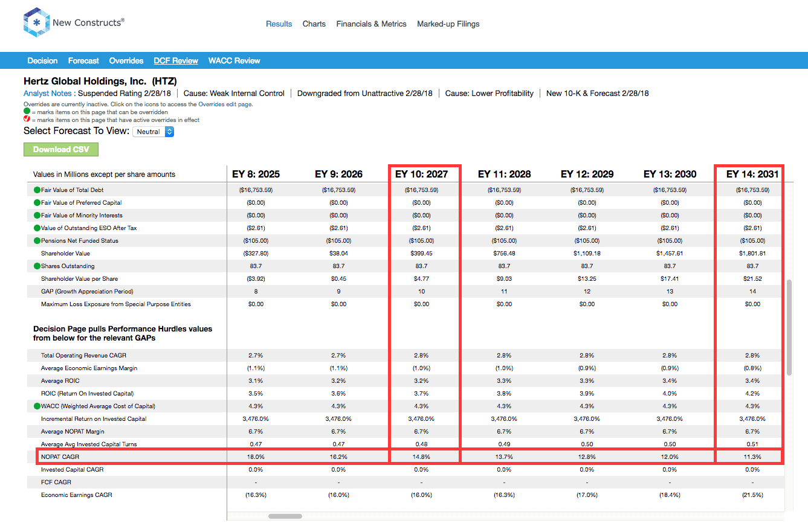Click the New Constructs logo icon
808x532 pixels.
(36, 23)
